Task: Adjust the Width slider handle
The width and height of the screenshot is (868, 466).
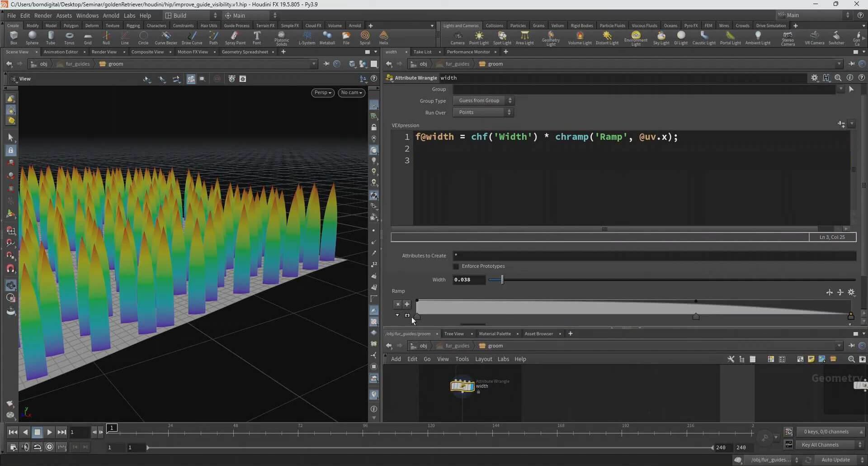Action: coord(502,280)
